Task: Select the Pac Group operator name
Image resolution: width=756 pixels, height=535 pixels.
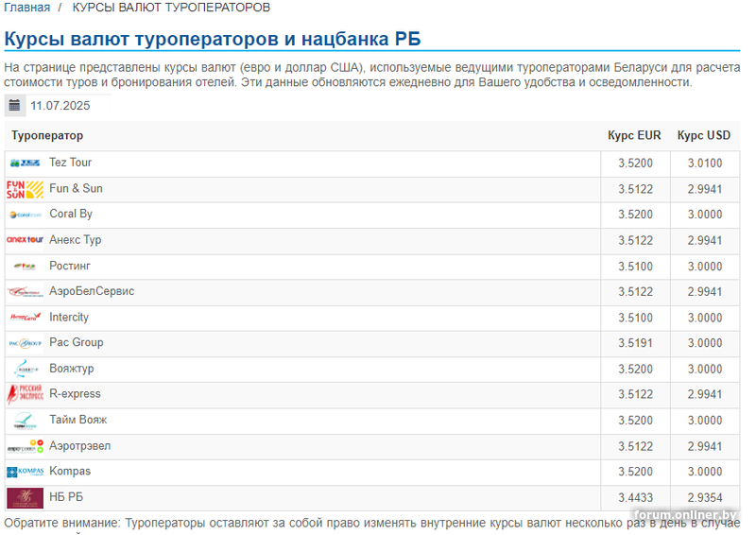Action: tap(77, 342)
